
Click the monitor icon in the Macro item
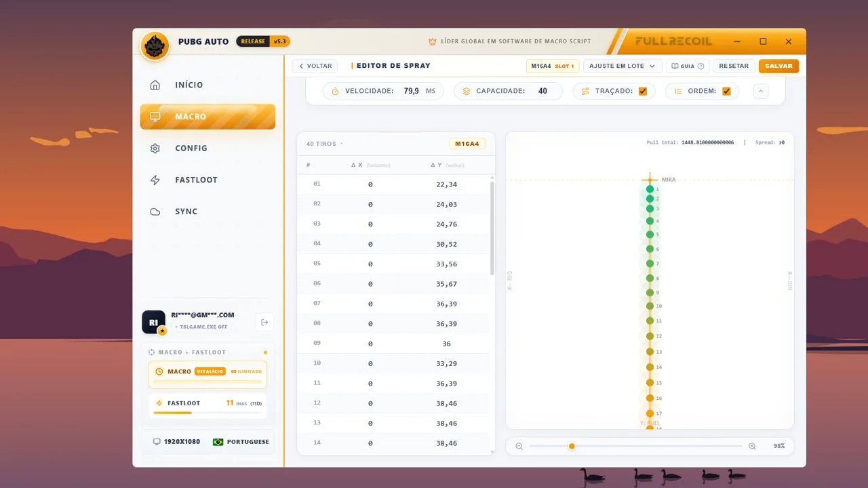[x=155, y=117]
